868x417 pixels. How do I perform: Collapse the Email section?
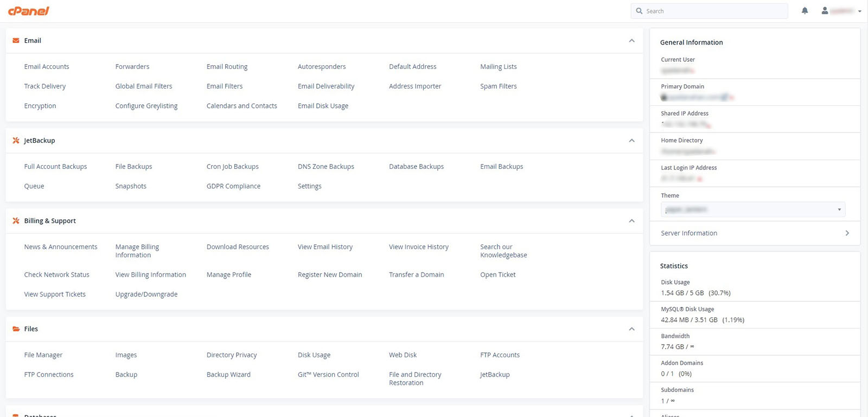pos(631,41)
